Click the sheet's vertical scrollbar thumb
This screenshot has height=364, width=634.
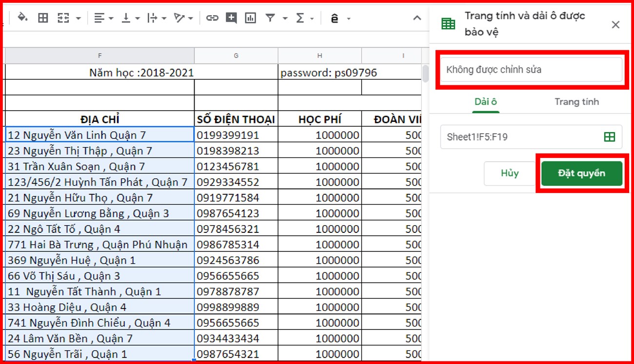click(425, 73)
